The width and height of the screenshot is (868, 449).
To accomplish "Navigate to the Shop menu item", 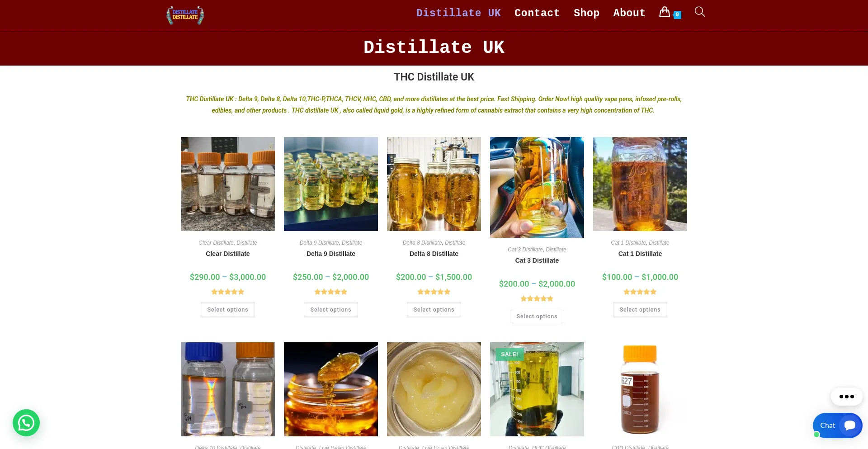I will click(586, 13).
